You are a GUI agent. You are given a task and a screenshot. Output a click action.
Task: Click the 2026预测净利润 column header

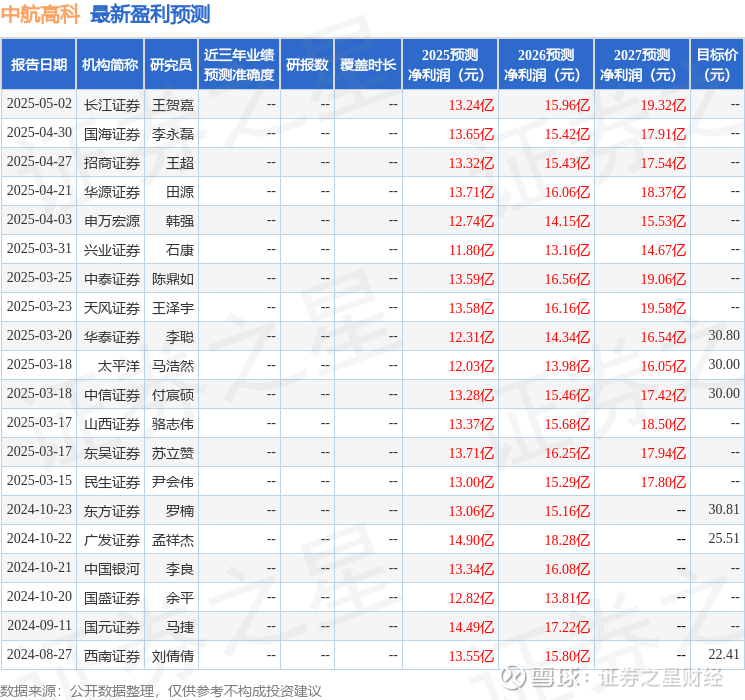(x=546, y=65)
